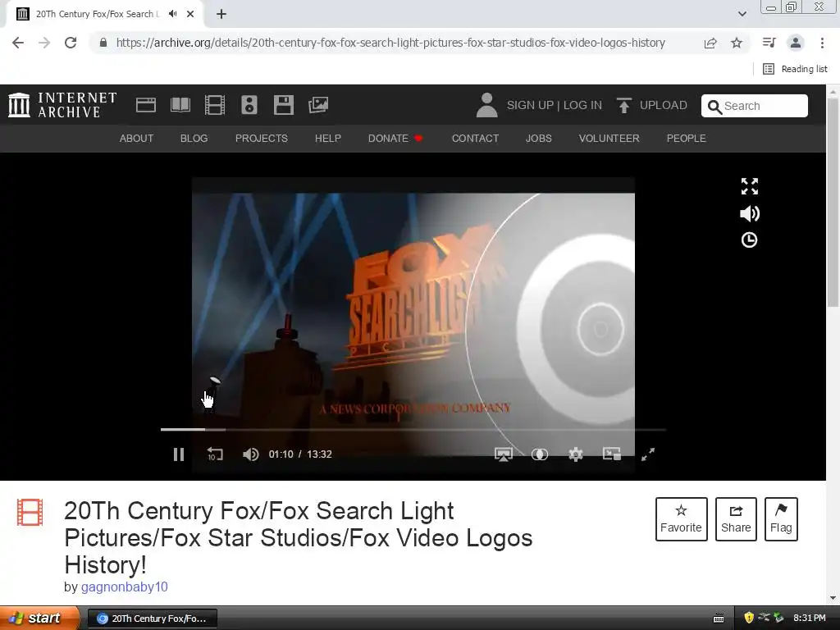Click the user avatar icon
The width and height of the screenshot is (840, 630).
tap(486, 105)
